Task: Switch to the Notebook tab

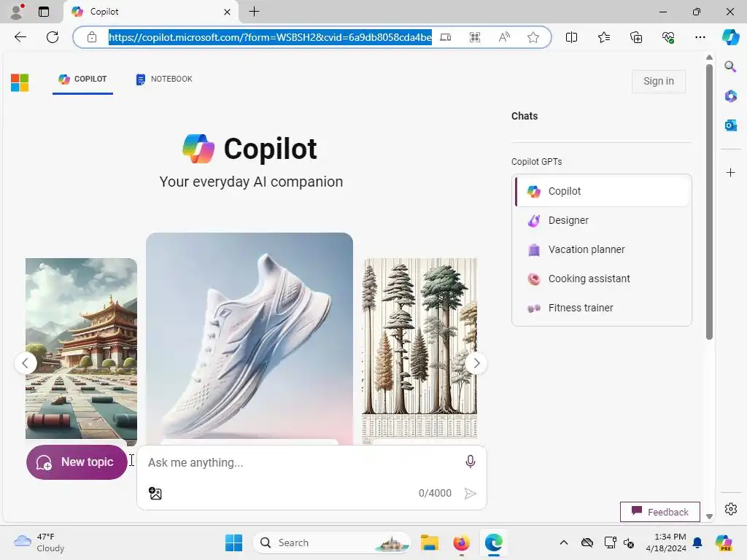Action: 164,79
